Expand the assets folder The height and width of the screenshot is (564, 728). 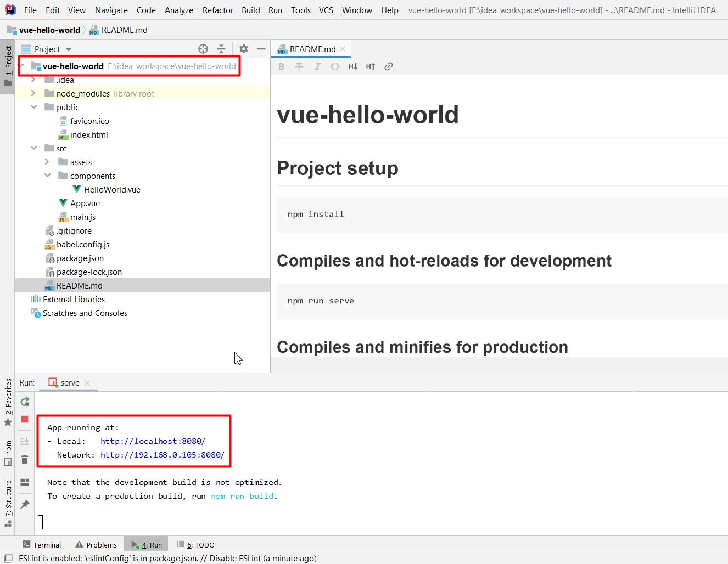click(47, 162)
